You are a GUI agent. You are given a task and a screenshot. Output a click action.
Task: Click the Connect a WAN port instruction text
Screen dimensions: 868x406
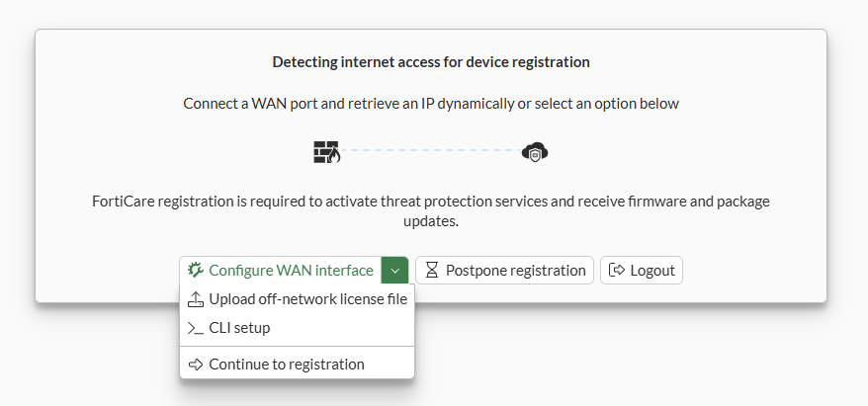(431, 103)
